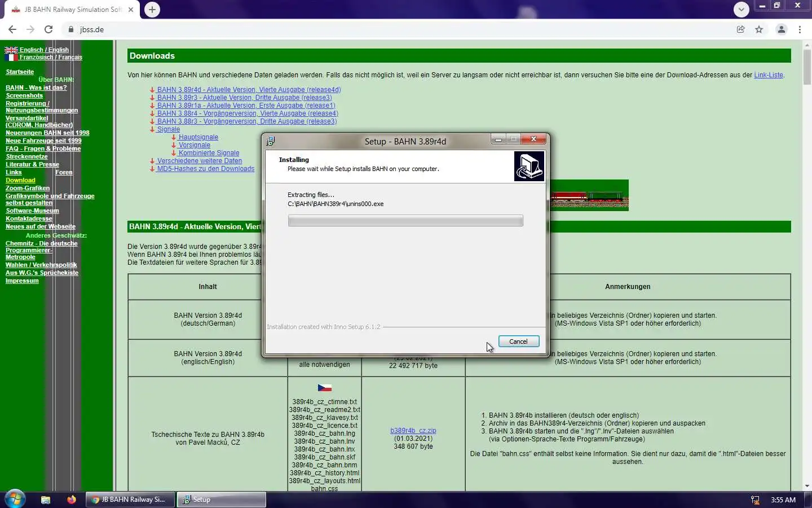Open the Foren sidebar link
Viewport: 812px width, 508px height.
pos(64,172)
